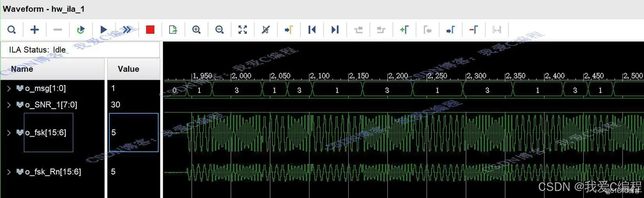Click the search magnifier icon in the toolbar
The image size is (644, 198).
point(11,30)
